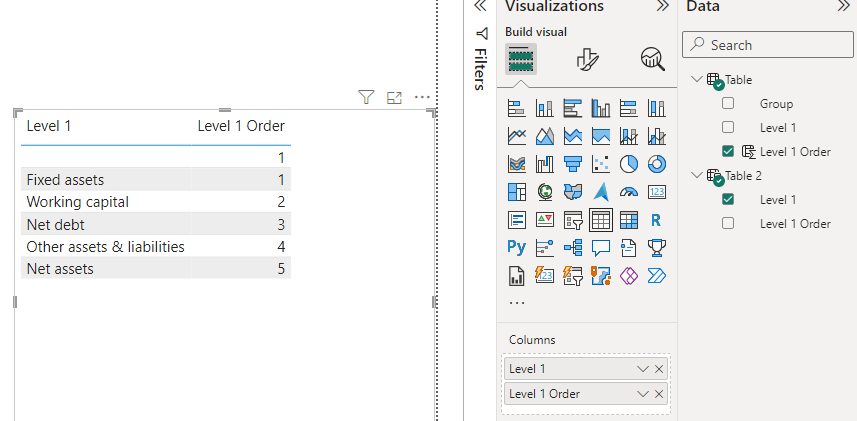Image resolution: width=857 pixels, height=421 pixels.
Task: Untick Level 1 checkbox under Table 2
Action: pyautogui.click(x=727, y=199)
